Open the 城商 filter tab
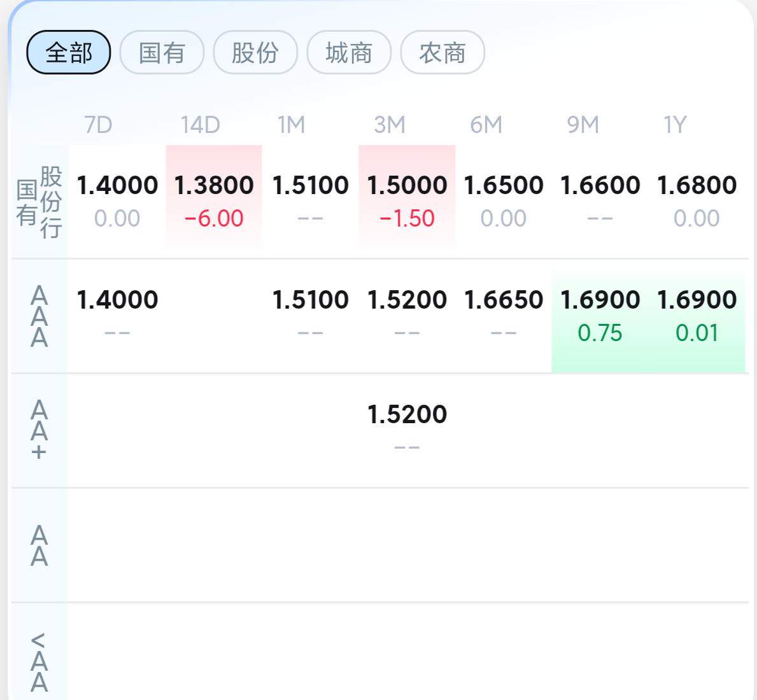 tap(349, 52)
